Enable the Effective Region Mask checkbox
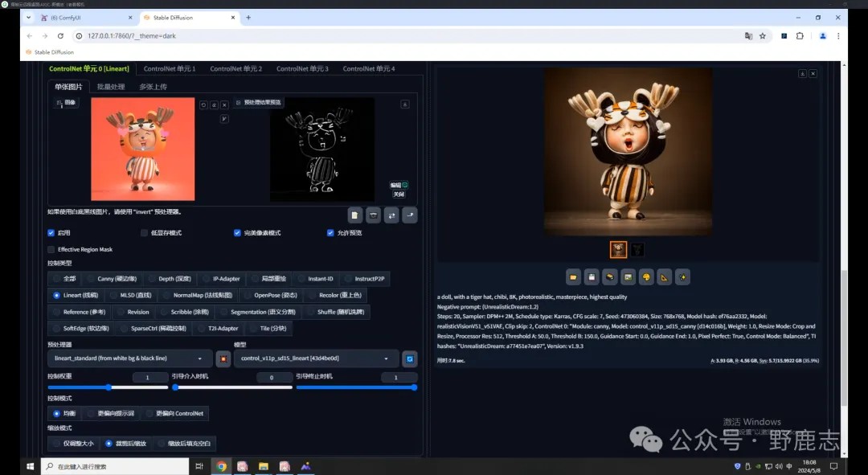868x475 pixels. pyautogui.click(x=51, y=250)
